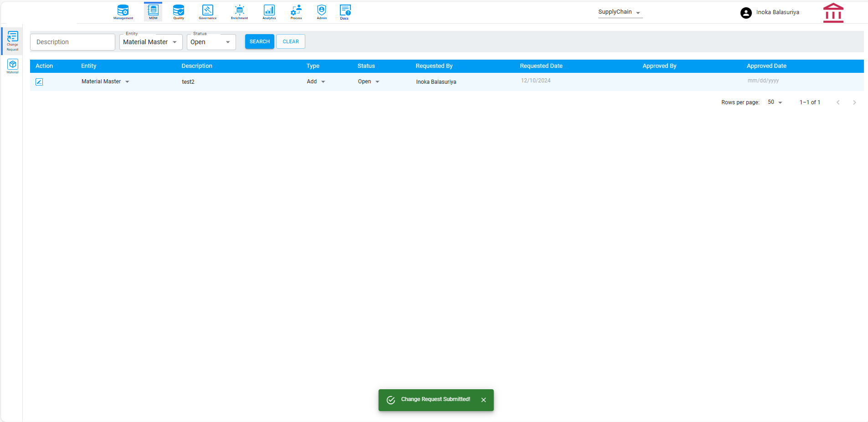
Task: Click the Approved By column header
Action: point(659,66)
